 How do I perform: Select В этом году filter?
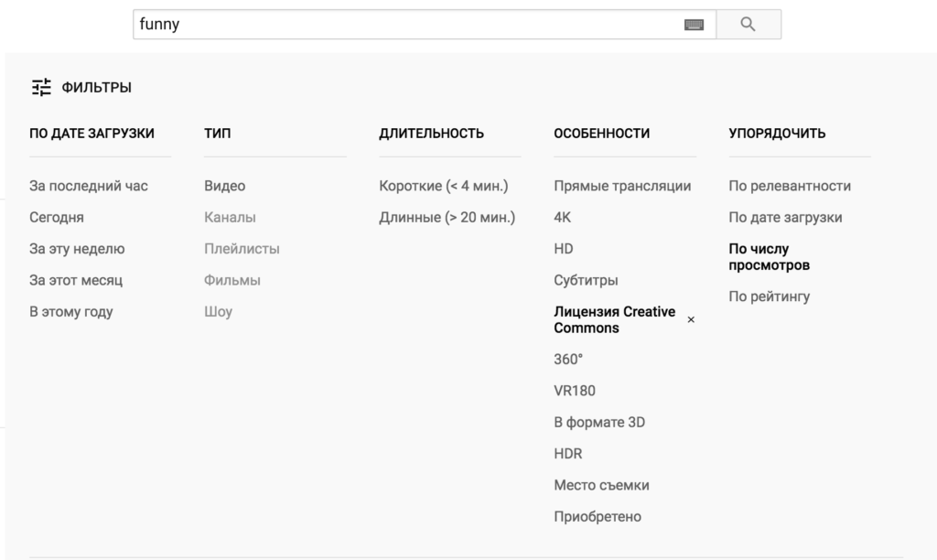point(71,312)
